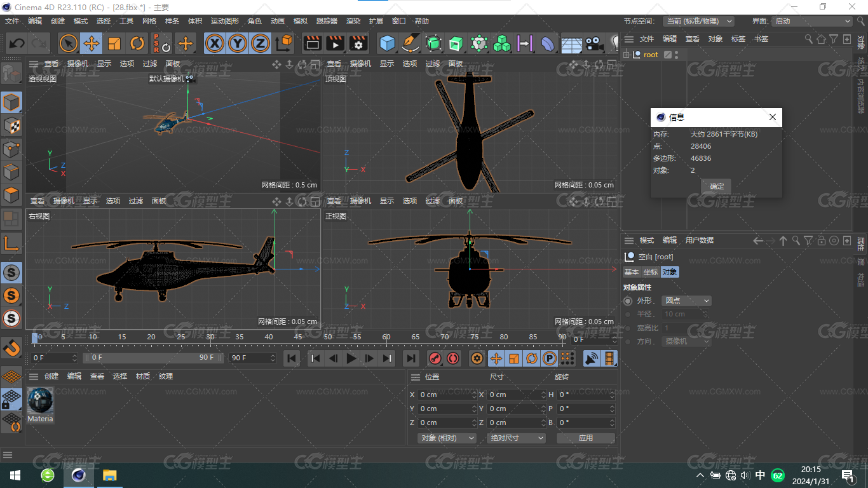Click the Floor environment grid icon
The width and height of the screenshot is (868, 488).
571,43
